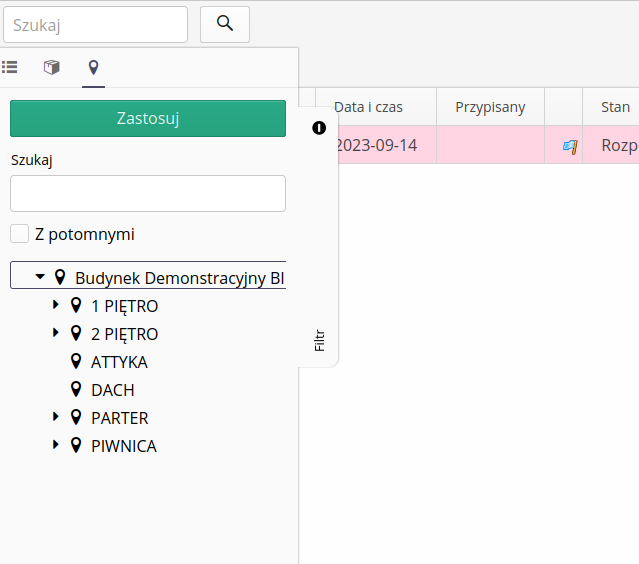Sort by 'Data i czas' column header
The height and width of the screenshot is (564, 639).
coord(368,107)
